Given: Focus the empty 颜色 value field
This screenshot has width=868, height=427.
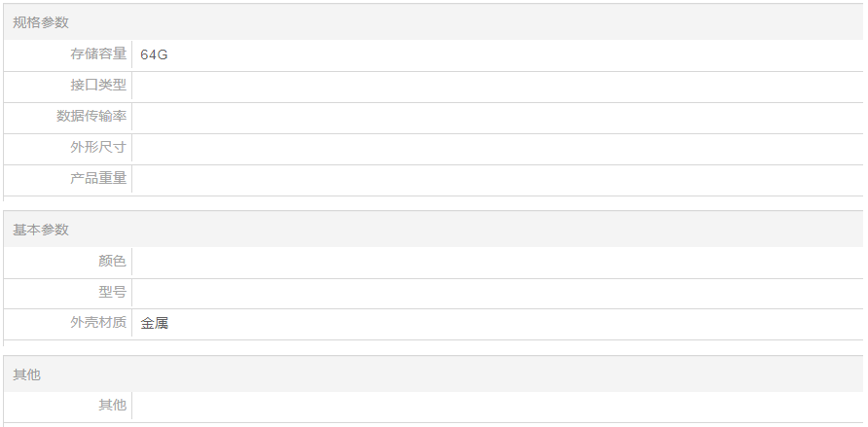Looking at the screenshot, I should [496, 261].
